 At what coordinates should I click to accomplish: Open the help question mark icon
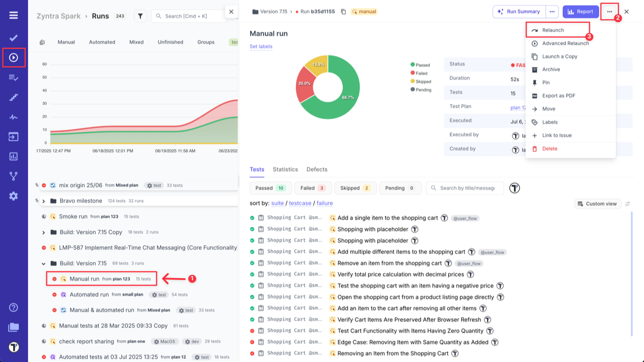(14, 307)
